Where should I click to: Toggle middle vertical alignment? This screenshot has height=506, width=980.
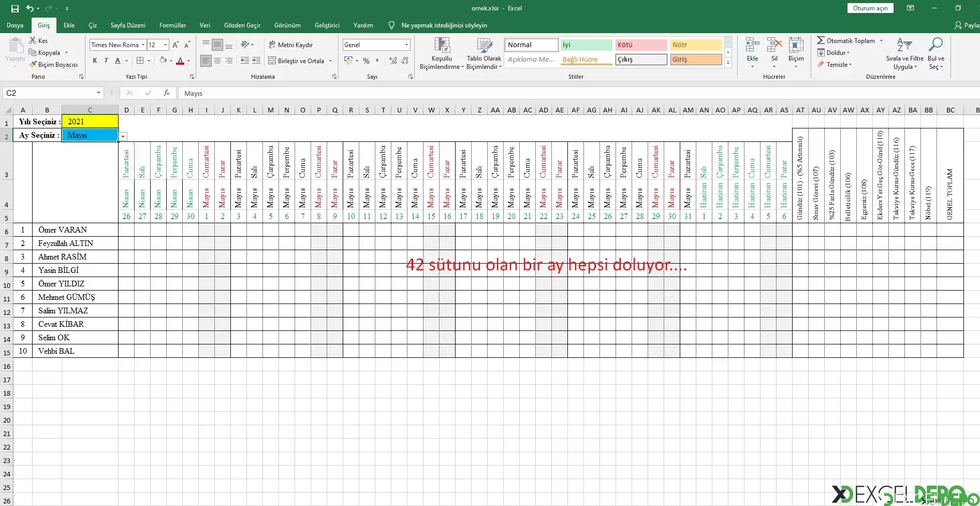coord(217,45)
